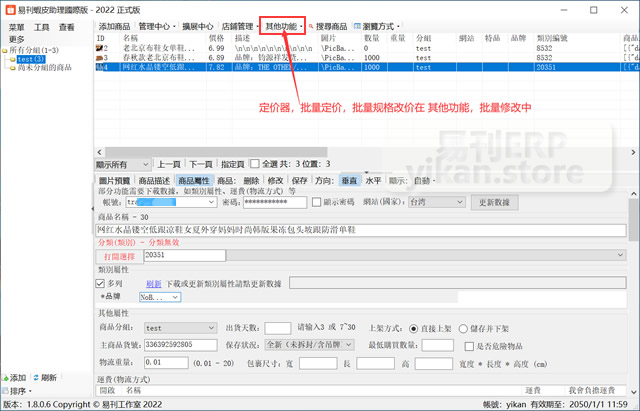Open the browse mode toolbar icon
Viewport: 640px width, 411px height.
(357, 25)
